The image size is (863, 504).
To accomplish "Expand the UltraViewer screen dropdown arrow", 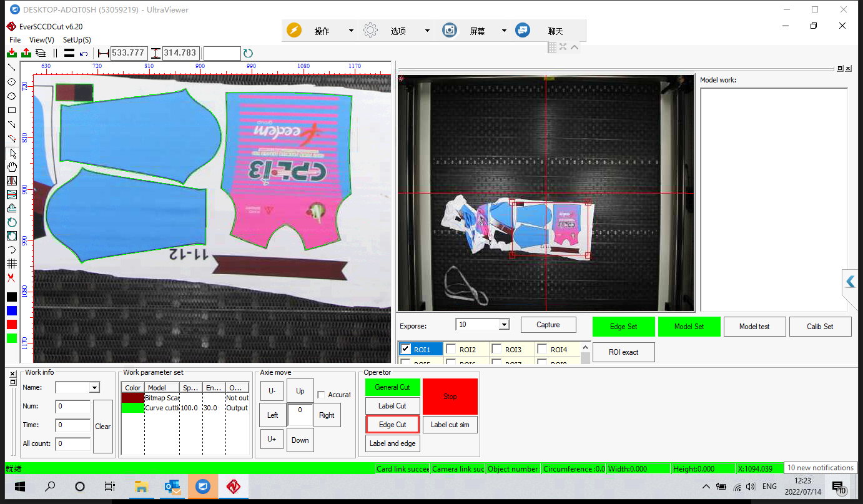I will 504,31.
